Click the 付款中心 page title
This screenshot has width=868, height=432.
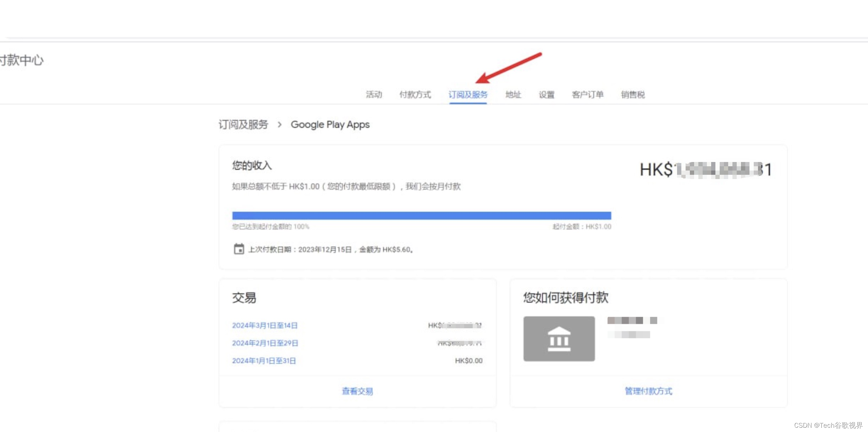22,60
